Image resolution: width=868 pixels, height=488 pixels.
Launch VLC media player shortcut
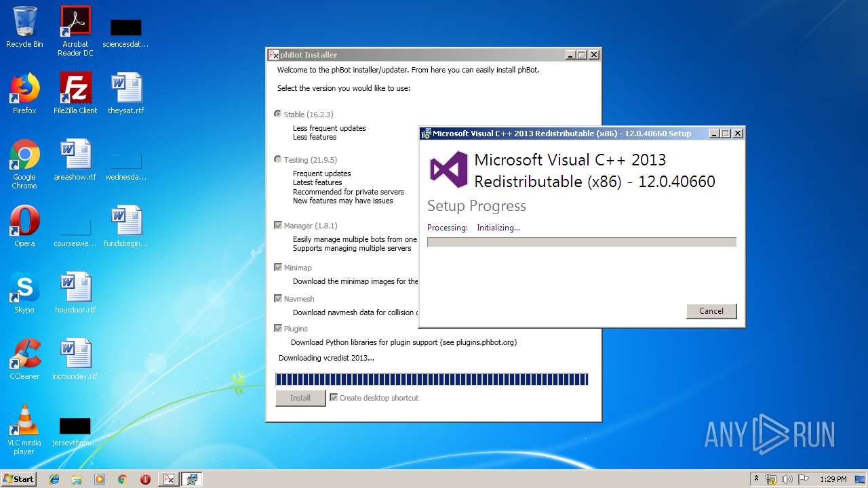click(x=24, y=430)
